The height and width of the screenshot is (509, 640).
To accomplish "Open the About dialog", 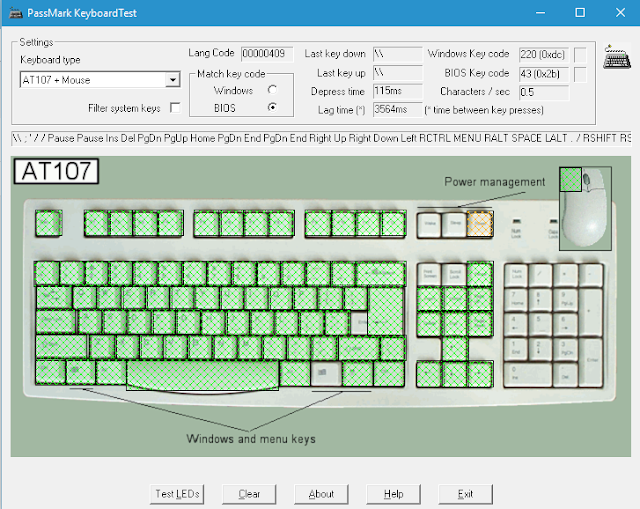I will 321,494.
